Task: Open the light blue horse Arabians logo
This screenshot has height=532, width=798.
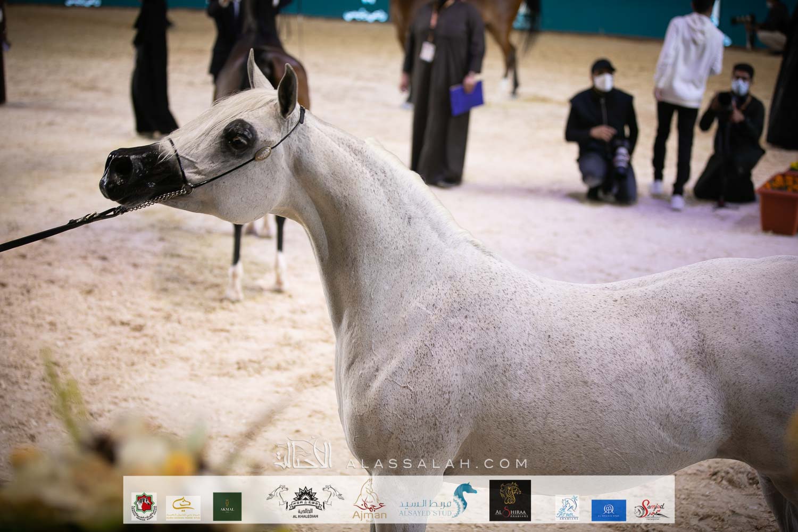Action: click(x=567, y=509)
